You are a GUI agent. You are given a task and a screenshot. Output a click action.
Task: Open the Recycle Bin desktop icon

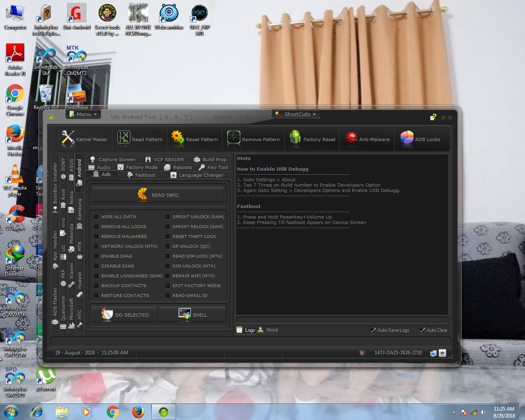(x=46, y=97)
